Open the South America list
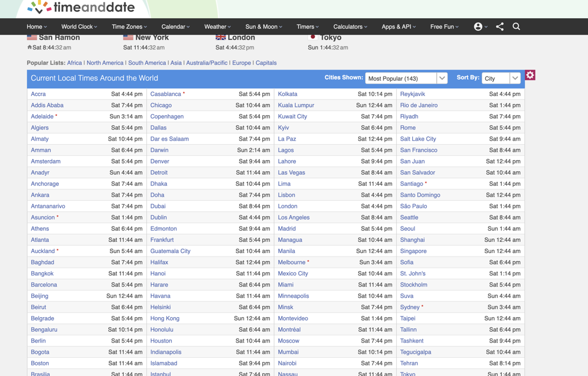This screenshot has height=376, width=588. 147,62
